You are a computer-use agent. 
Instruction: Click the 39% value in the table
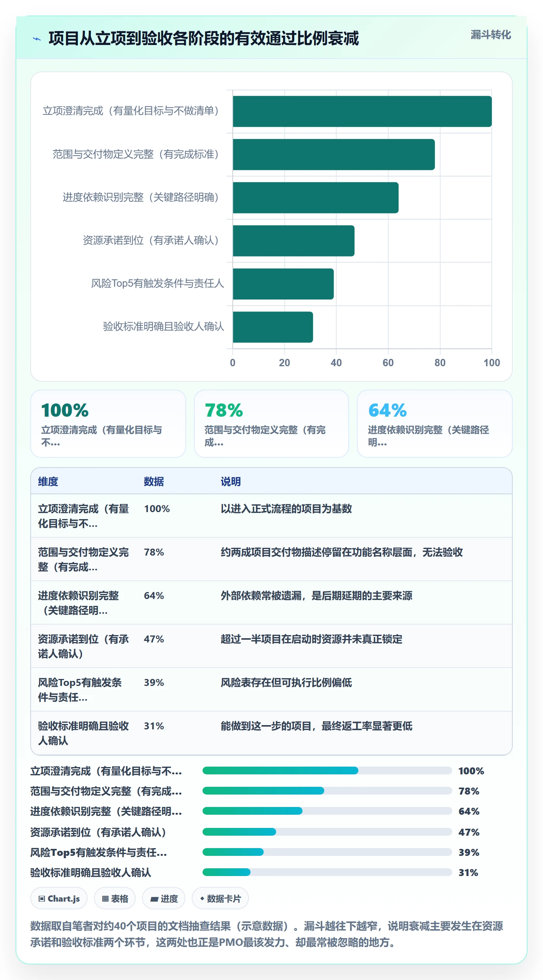click(x=154, y=682)
